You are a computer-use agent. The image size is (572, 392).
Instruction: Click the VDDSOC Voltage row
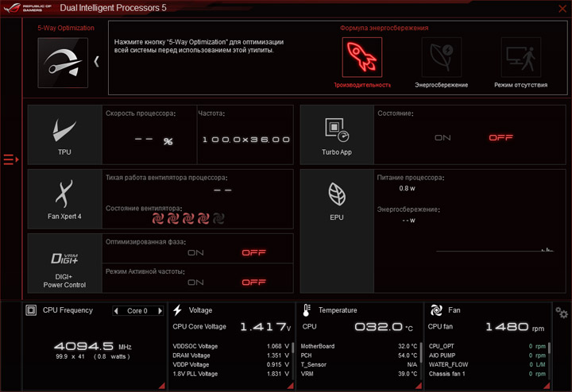[x=231, y=346]
